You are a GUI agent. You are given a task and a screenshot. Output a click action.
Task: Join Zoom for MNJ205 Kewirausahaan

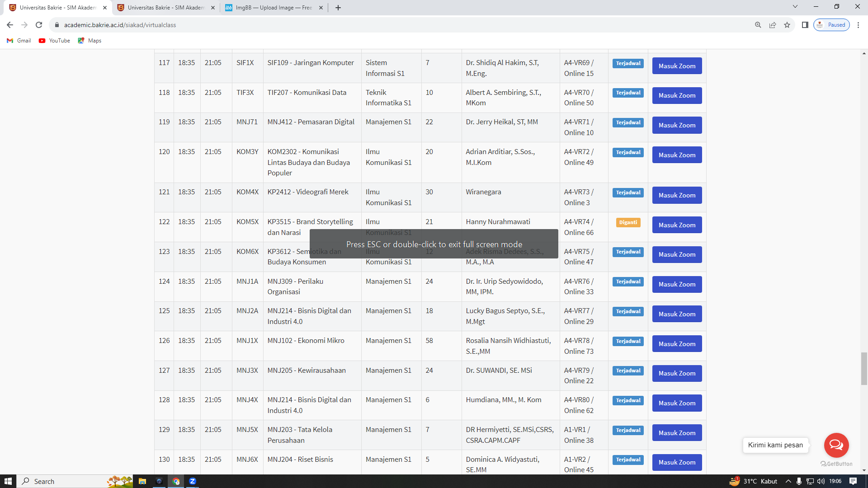point(677,373)
